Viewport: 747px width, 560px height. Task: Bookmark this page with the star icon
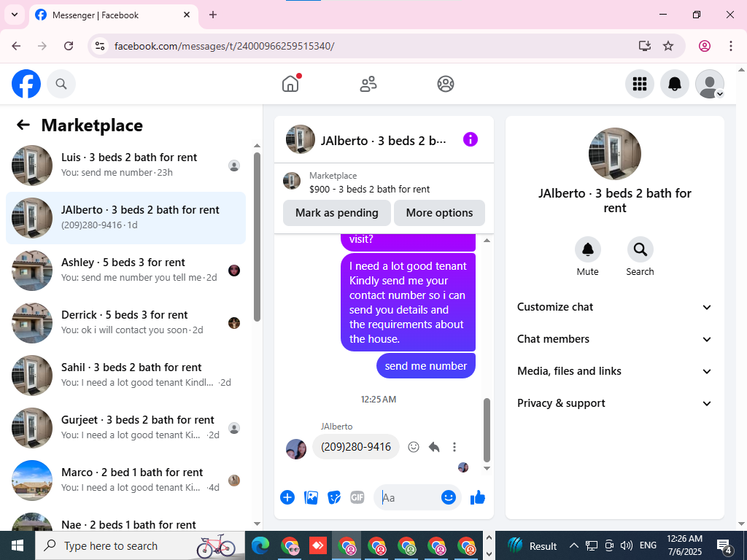coord(668,46)
